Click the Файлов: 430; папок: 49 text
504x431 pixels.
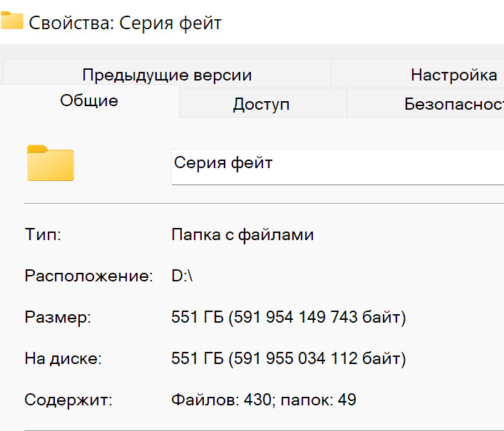tap(264, 400)
